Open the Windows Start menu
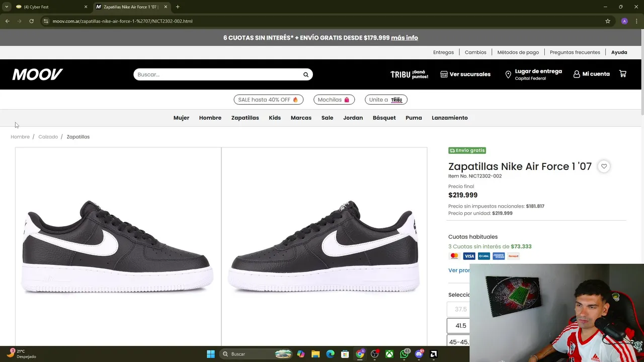Image resolution: width=644 pixels, height=362 pixels. tap(211, 354)
